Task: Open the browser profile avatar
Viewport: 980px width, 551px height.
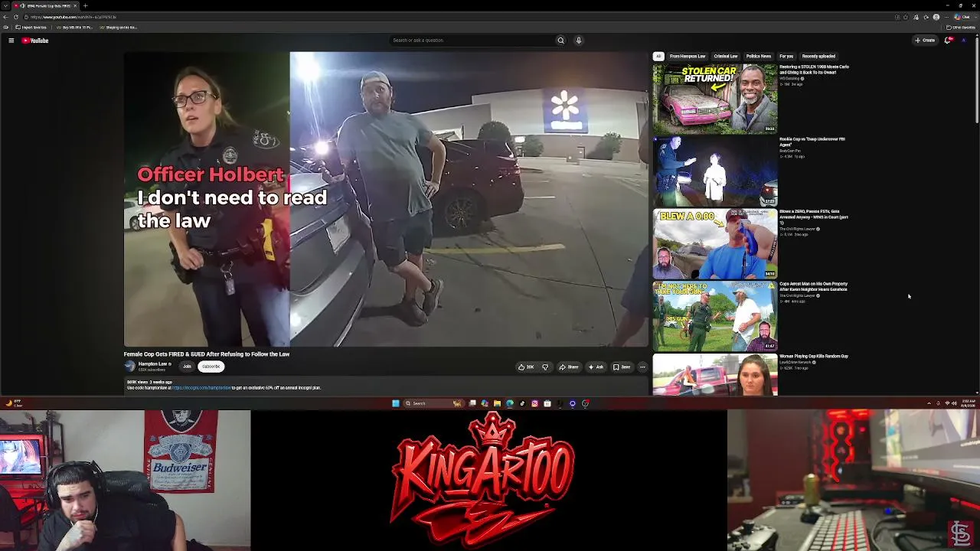Action: pyautogui.click(x=936, y=17)
